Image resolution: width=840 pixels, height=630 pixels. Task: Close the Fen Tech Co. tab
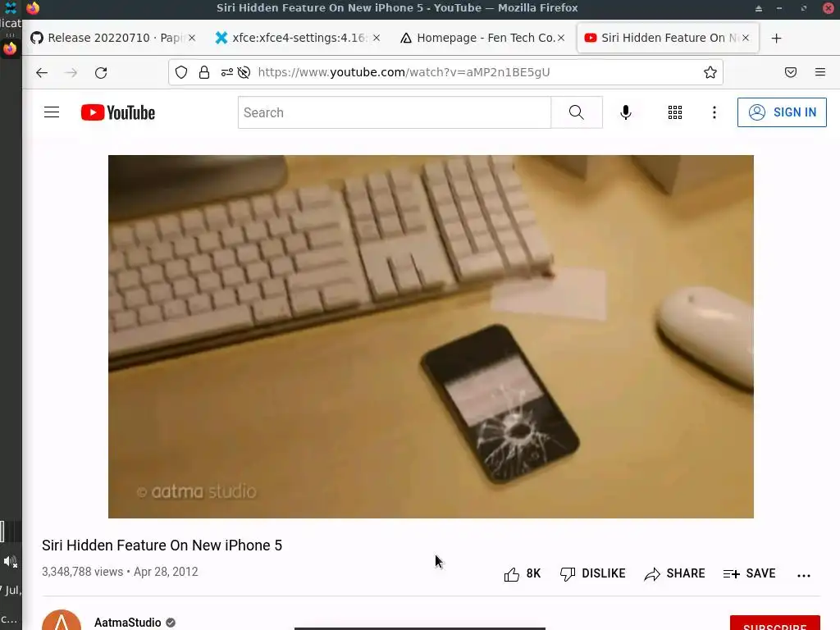point(561,38)
